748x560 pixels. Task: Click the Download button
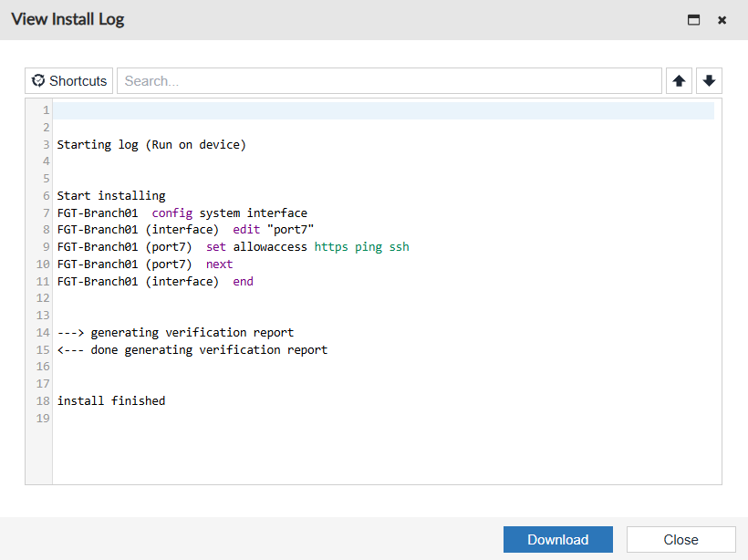pyautogui.click(x=557, y=539)
